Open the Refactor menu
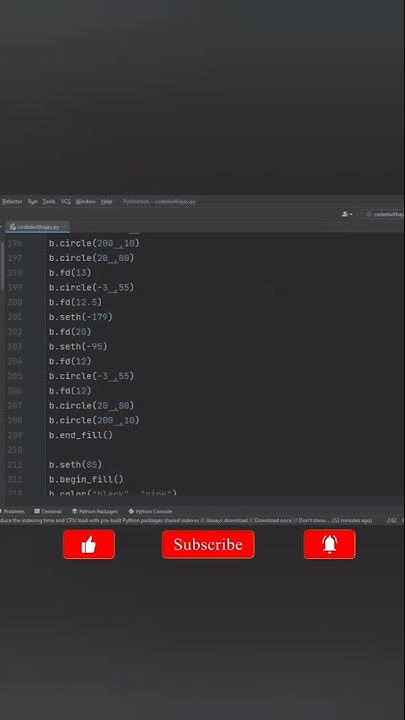This screenshot has width=405, height=720. click(11, 202)
